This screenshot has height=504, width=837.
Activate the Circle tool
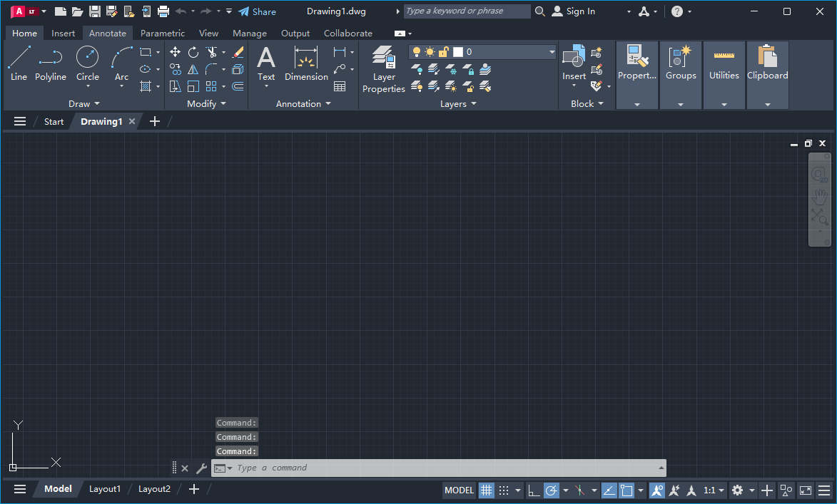pyautogui.click(x=87, y=64)
